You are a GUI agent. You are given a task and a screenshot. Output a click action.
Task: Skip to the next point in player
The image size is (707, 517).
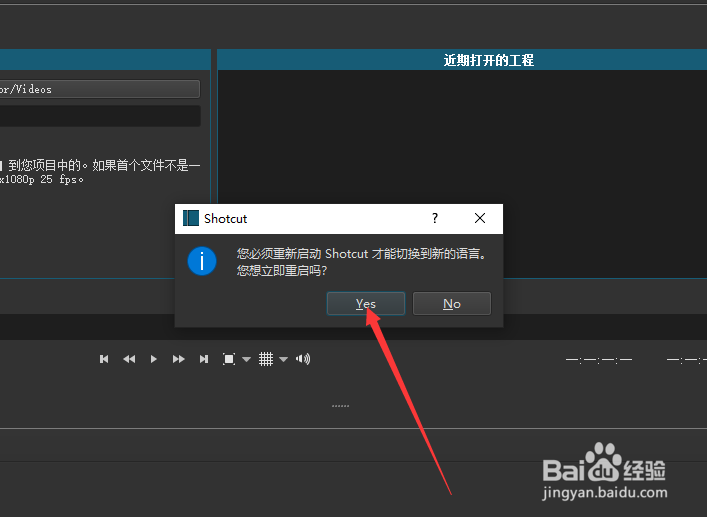click(204, 359)
